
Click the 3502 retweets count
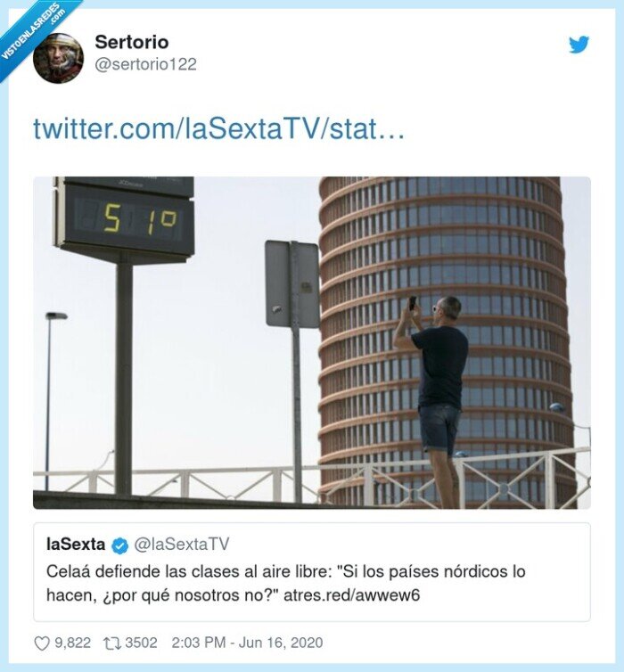(141, 643)
